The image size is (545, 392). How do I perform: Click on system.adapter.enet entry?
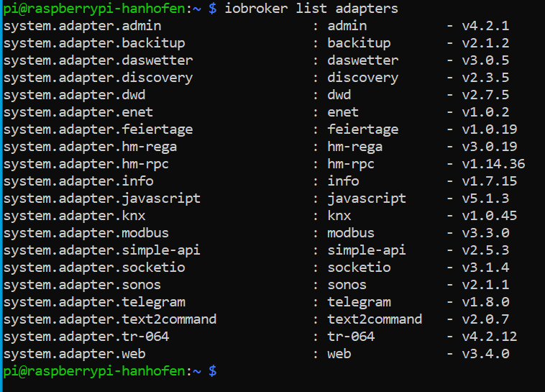click(x=78, y=112)
